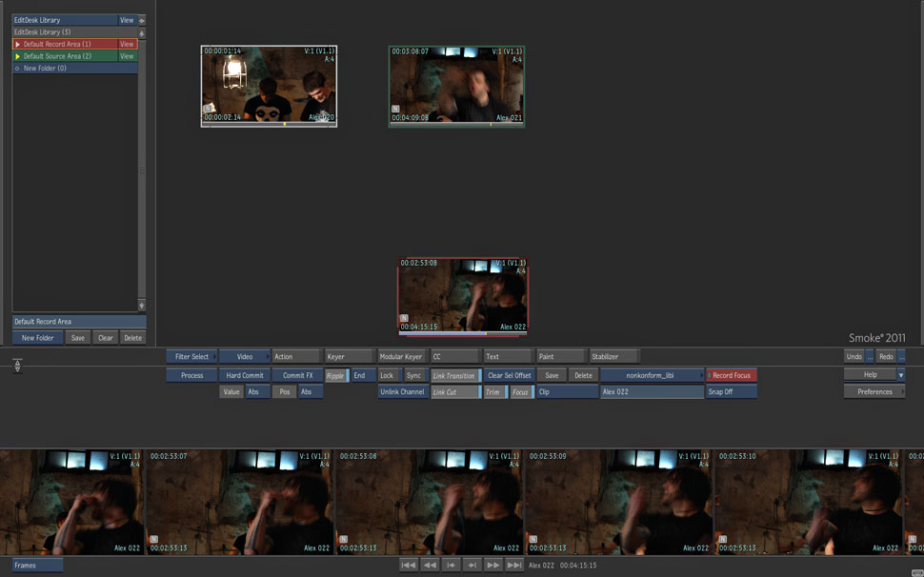
Task: Jump to the clip start
Action: click(408, 565)
